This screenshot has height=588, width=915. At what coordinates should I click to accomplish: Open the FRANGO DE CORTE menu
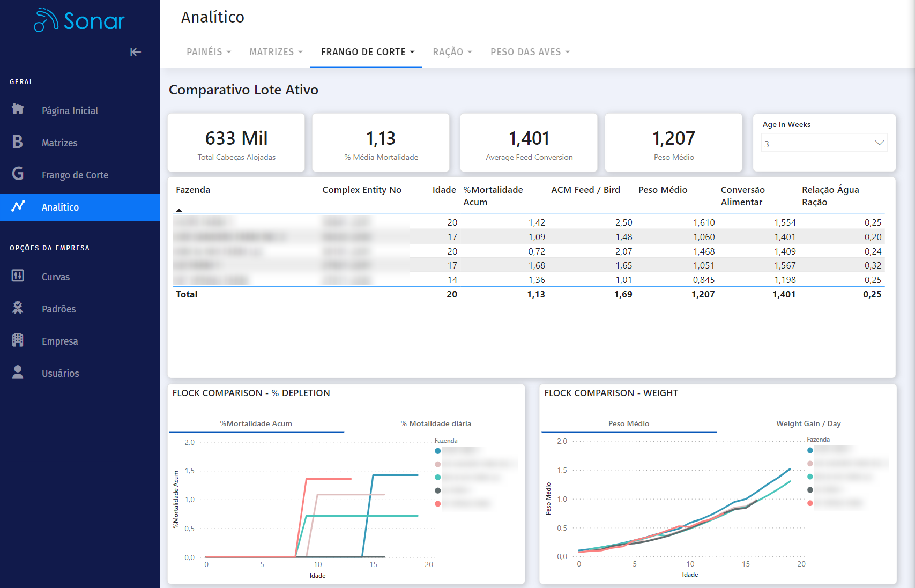pos(368,52)
